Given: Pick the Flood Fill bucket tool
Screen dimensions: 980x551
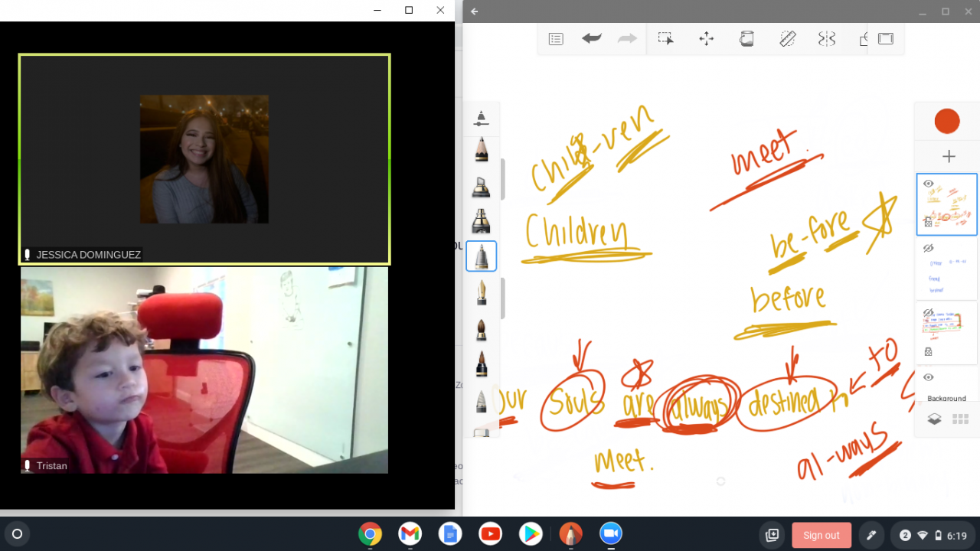Looking at the screenshot, I should tap(746, 39).
